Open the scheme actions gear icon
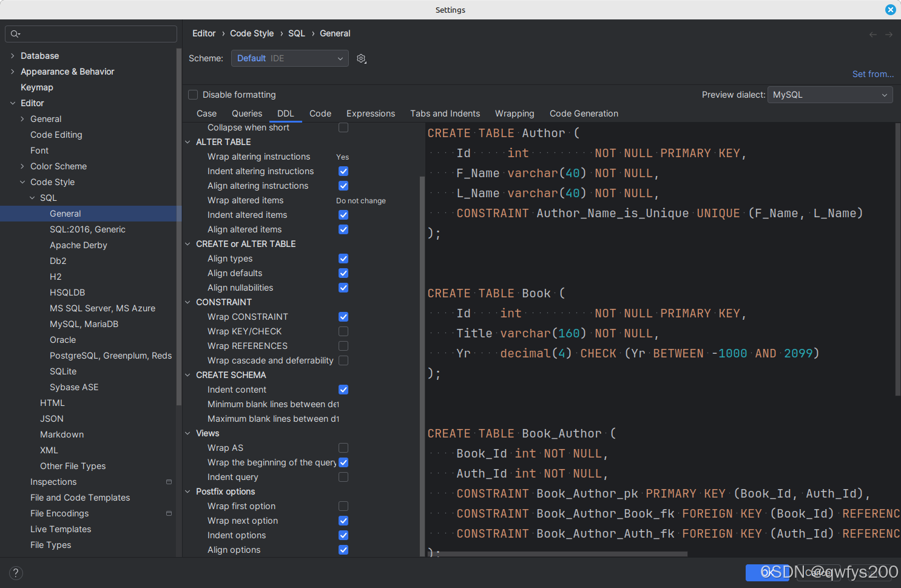901x588 pixels. pos(362,58)
